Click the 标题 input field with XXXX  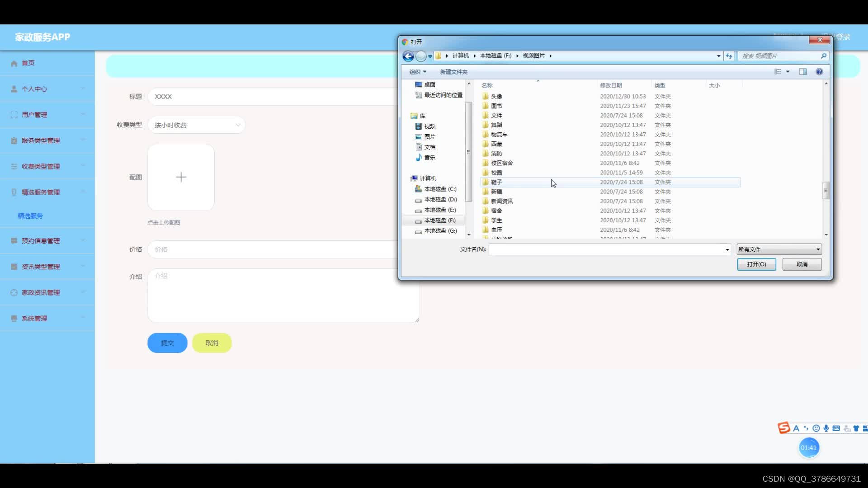tap(283, 97)
